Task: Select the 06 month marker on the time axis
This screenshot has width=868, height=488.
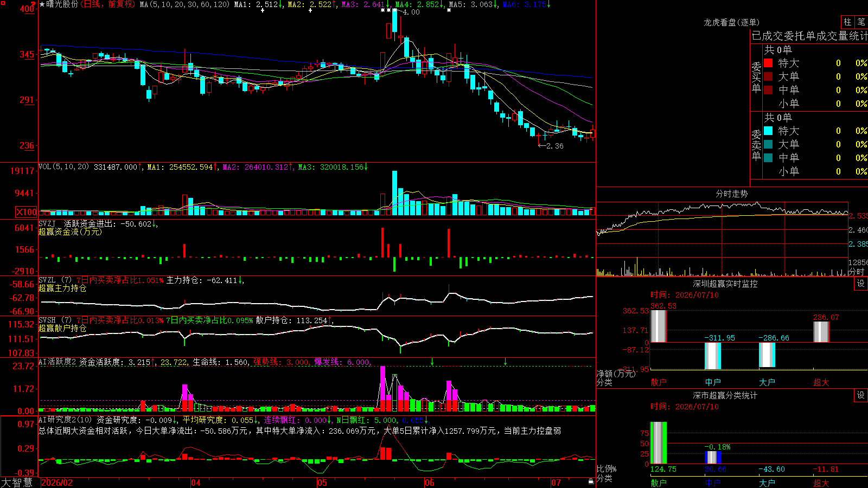Action: click(x=430, y=483)
